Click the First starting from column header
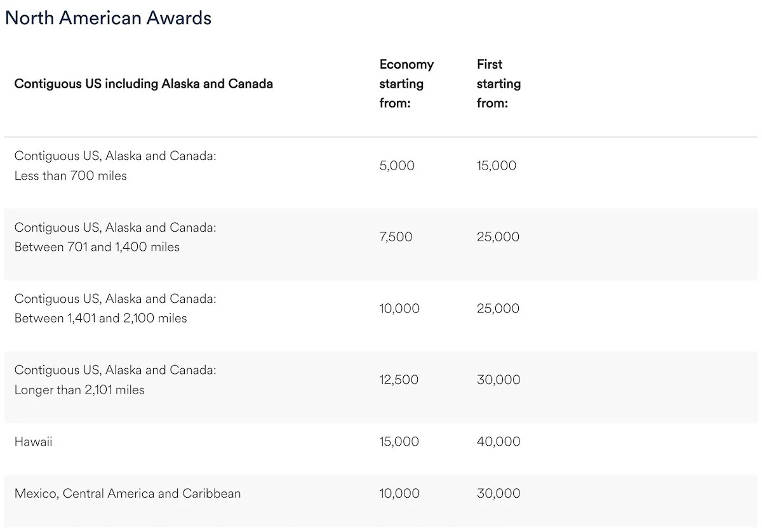The height and width of the screenshot is (532, 762). pyautogui.click(x=498, y=83)
